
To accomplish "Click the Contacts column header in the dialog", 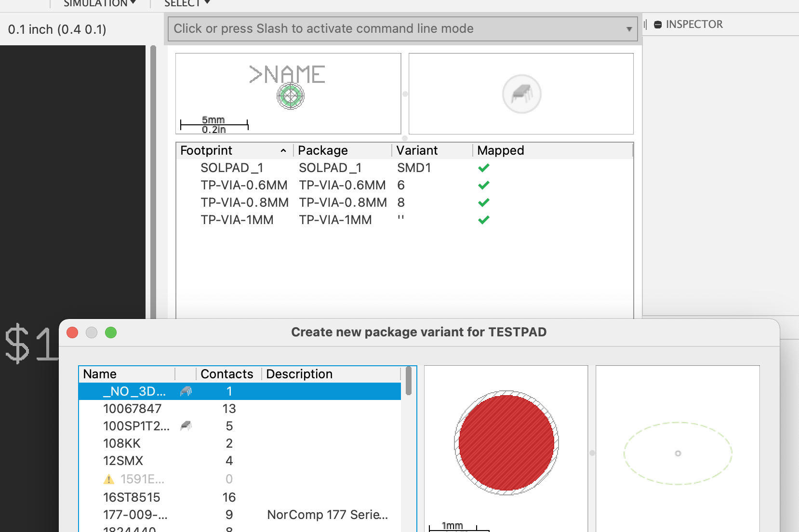I will point(227,373).
